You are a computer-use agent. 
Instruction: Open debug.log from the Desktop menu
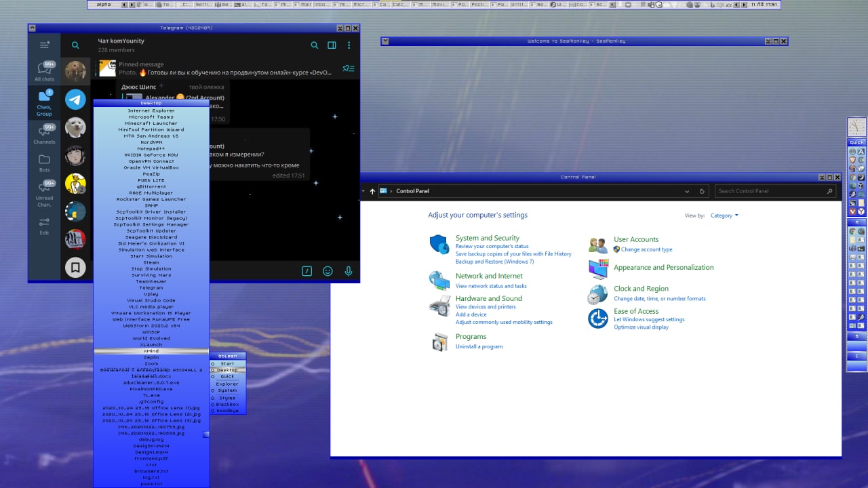(x=151, y=439)
